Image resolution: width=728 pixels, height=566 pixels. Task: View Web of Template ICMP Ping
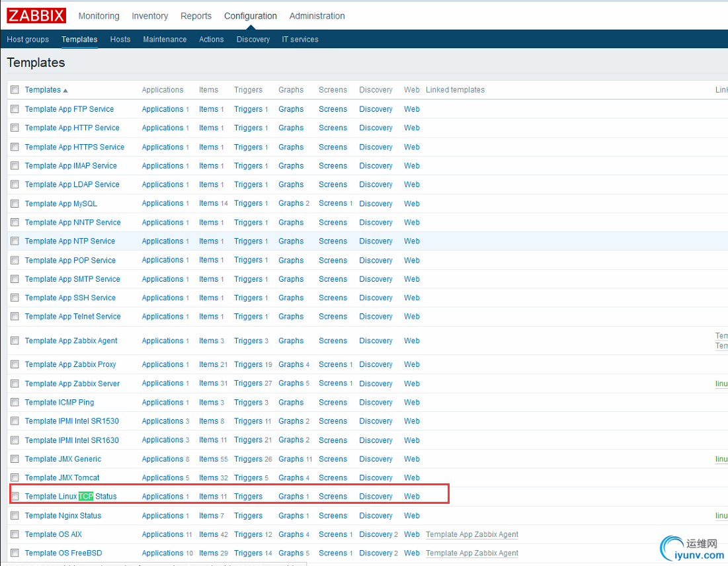click(412, 403)
